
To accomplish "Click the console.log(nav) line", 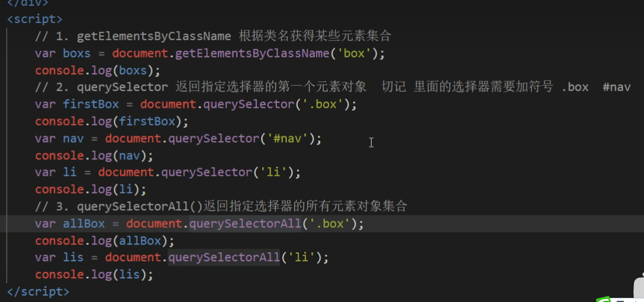I will (x=94, y=156).
